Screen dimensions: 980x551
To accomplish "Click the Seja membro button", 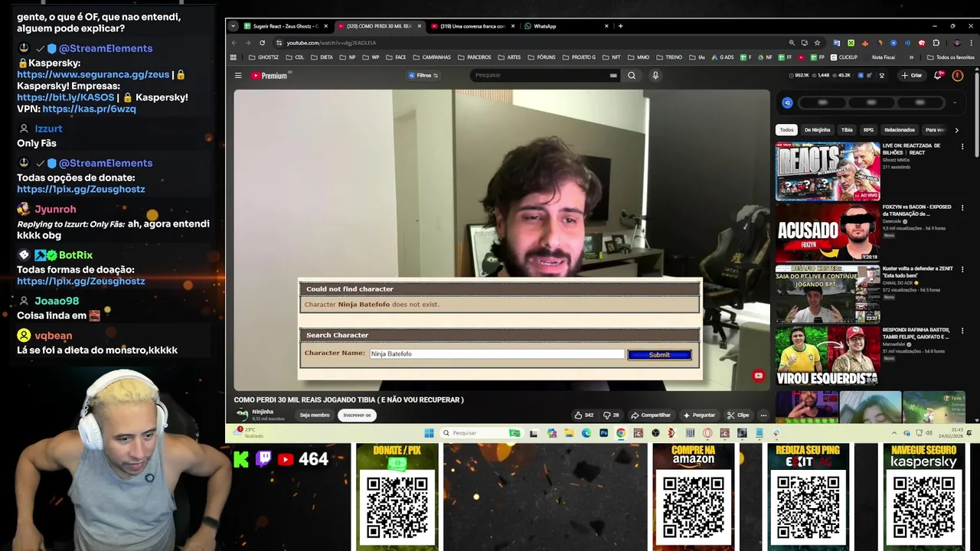I will [315, 415].
